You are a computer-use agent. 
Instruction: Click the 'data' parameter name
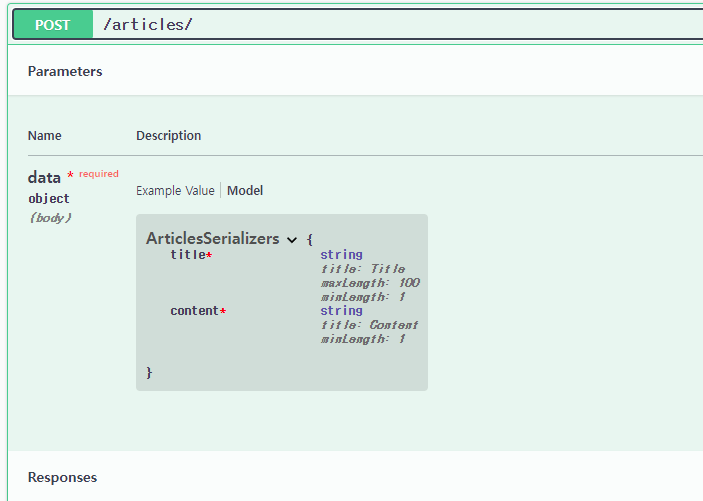click(44, 178)
